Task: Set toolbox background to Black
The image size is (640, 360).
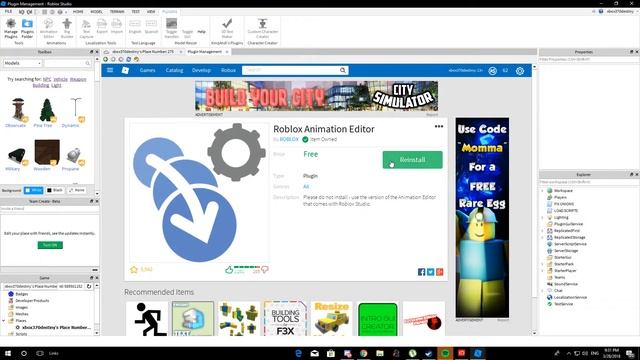Action: coord(55,190)
